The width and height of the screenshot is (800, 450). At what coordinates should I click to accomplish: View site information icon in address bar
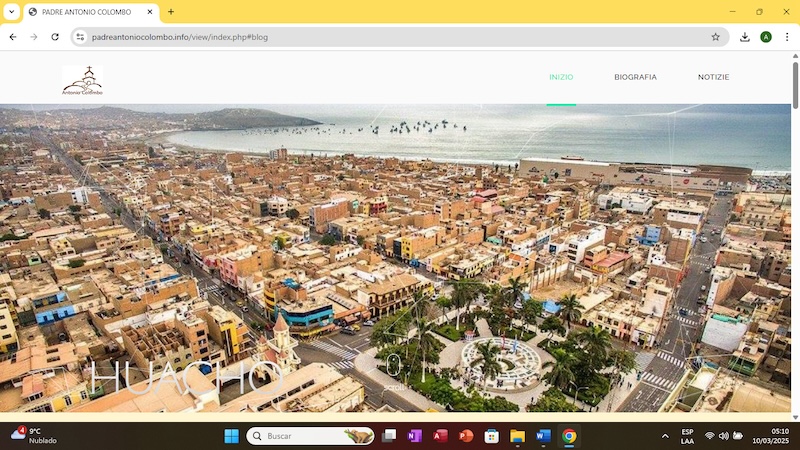[x=80, y=37]
